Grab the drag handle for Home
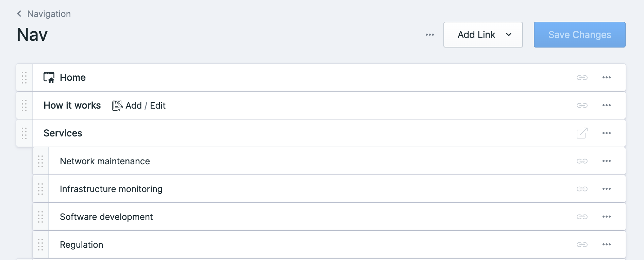The width and height of the screenshot is (644, 260). pos(24,77)
